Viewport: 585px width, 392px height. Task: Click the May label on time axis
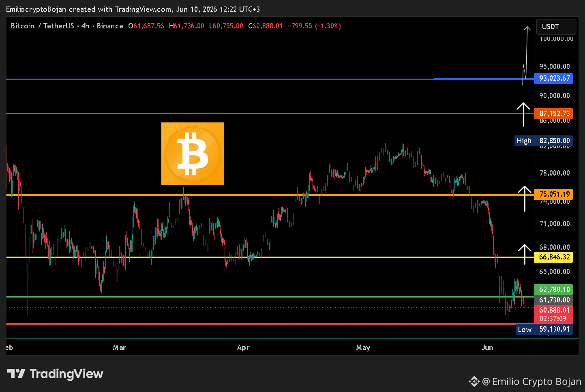pos(363,347)
